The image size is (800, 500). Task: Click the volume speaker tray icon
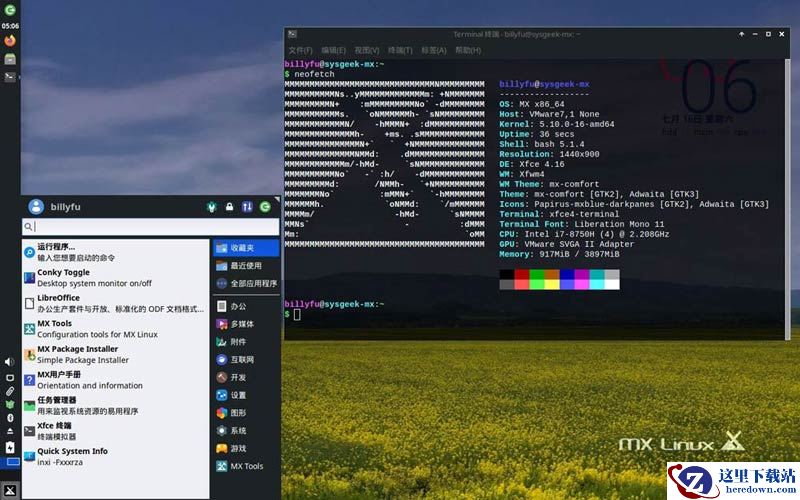pos(9,362)
